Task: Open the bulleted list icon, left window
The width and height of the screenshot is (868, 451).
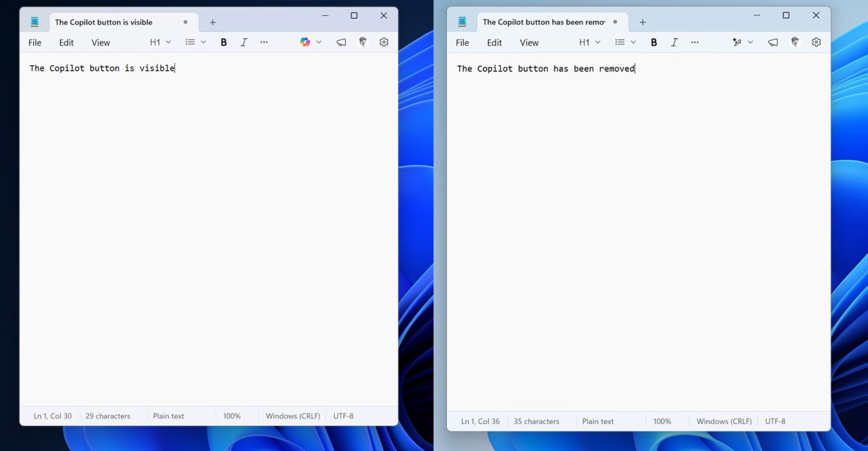Action: (190, 42)
